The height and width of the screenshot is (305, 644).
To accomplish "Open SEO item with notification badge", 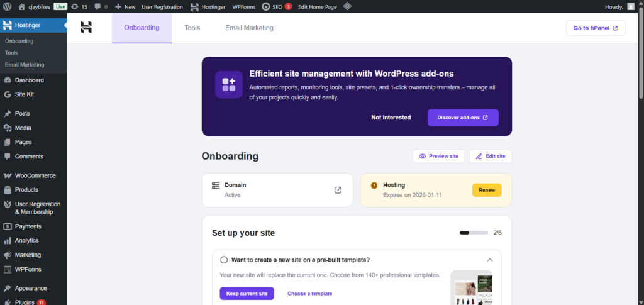I will pyautogui.click(x=276, y=7).
